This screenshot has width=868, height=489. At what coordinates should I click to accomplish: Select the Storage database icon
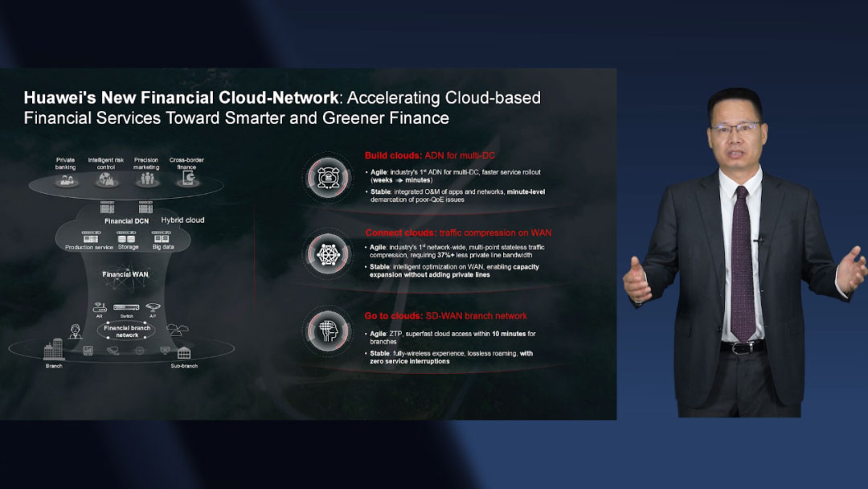click(127, 238)
